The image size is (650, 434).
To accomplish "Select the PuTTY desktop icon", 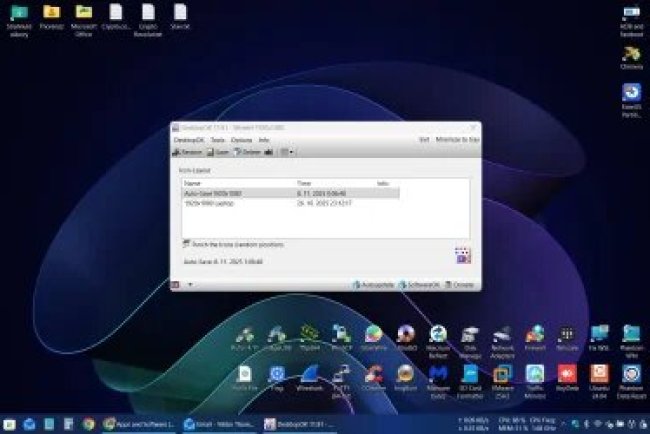I will point(341,382).
